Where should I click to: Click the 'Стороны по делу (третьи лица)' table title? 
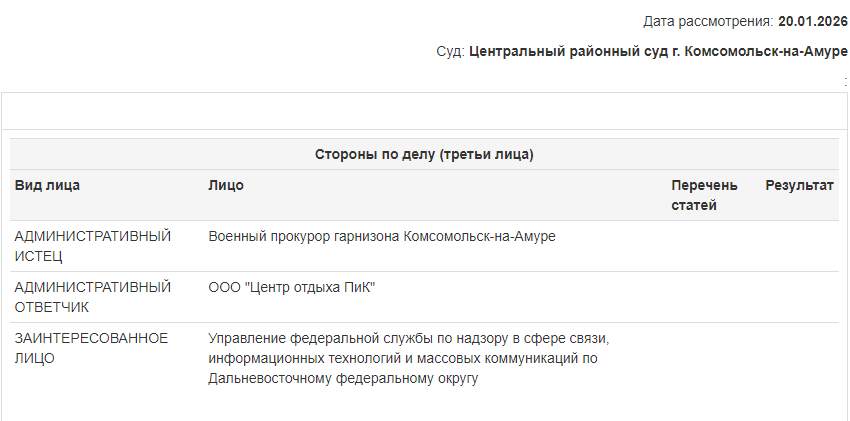pyautogui.click(x=424, y=155)
